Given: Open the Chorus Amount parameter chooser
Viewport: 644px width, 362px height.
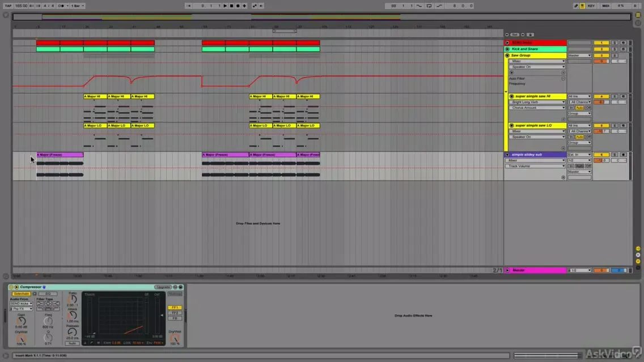Looking at the screenshot, I should (537, 108).
